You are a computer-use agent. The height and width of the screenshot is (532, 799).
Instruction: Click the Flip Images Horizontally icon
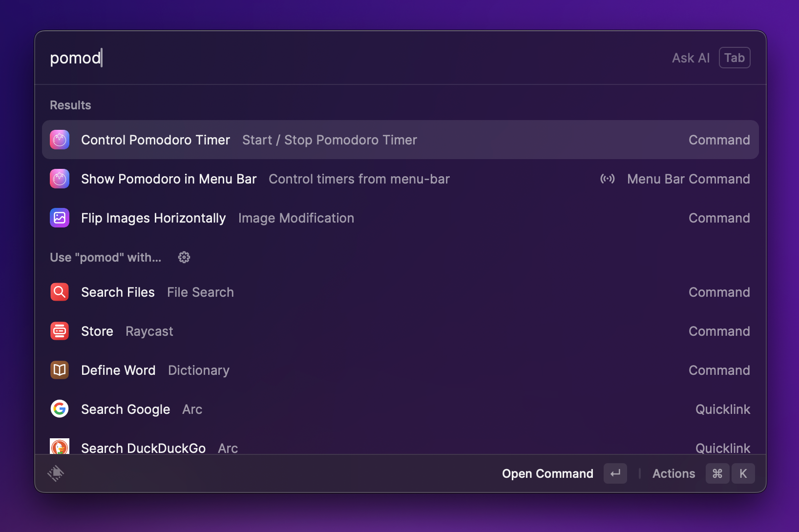tap(60, 218)
